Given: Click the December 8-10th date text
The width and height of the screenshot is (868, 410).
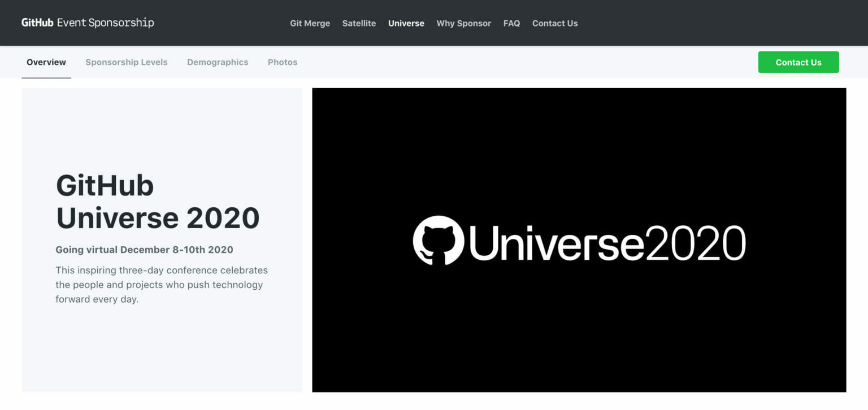Looking at the screenshot, I should (x=144, y=250).
